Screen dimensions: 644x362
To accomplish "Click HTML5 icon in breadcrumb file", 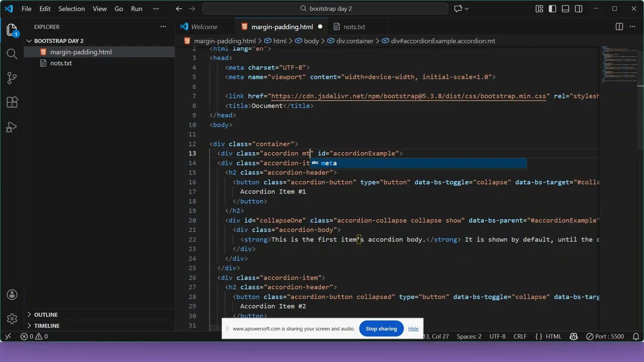I will 187,41.
